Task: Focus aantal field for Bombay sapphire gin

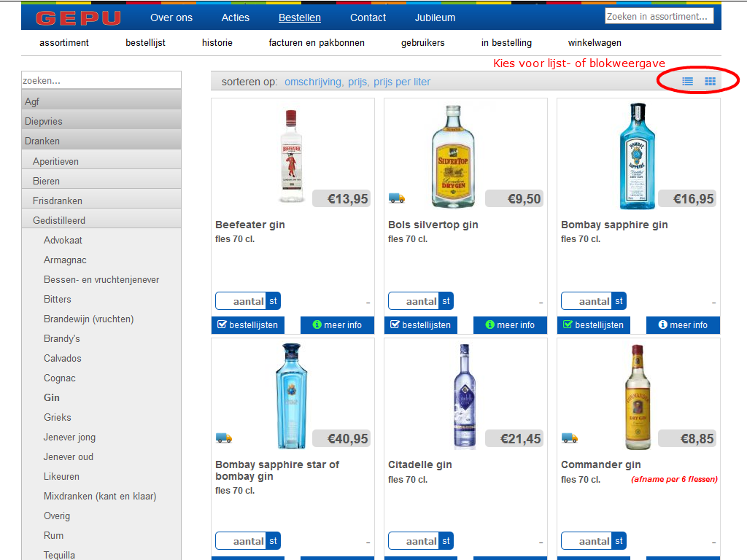Action: (587, 301)
